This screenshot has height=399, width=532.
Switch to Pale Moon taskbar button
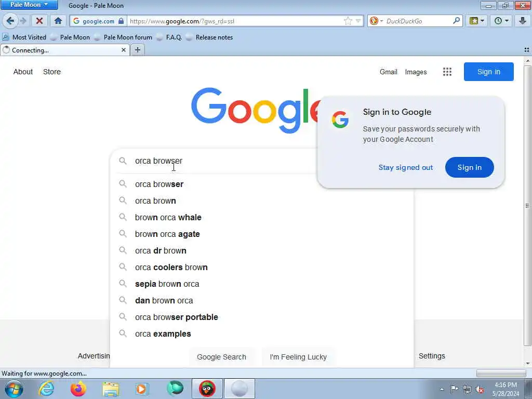pos(239,389)
